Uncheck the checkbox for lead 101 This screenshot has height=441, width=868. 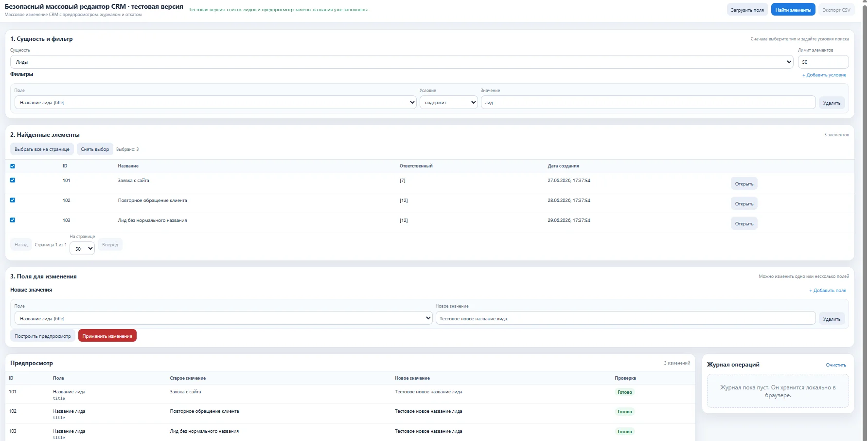(x=13, y=180)
